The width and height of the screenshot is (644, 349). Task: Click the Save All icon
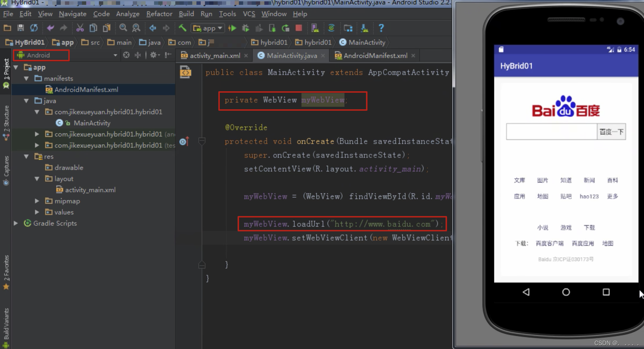coord(21,28)
